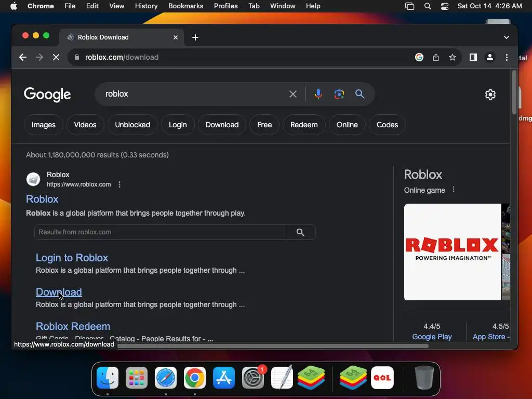Viewport: 532px width, 399px height.
Task: Open Control Center from the menu bar
Action: pos(445,6)
